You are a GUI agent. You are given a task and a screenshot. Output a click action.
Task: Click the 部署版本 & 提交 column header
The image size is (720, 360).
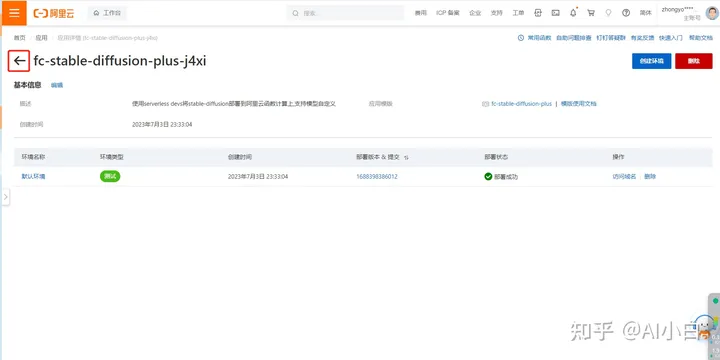[x=378, y=157]
